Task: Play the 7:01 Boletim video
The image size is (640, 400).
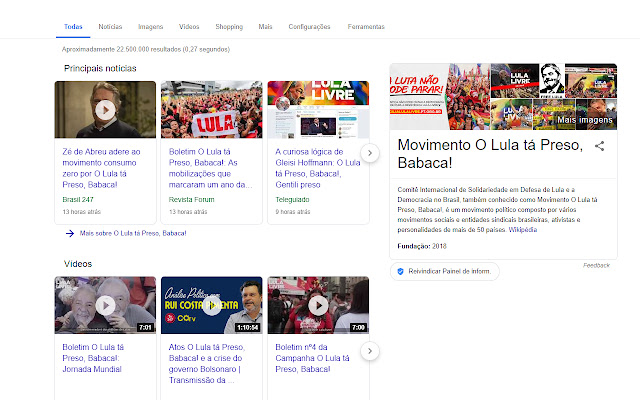Action: click(x=105, y=305)
